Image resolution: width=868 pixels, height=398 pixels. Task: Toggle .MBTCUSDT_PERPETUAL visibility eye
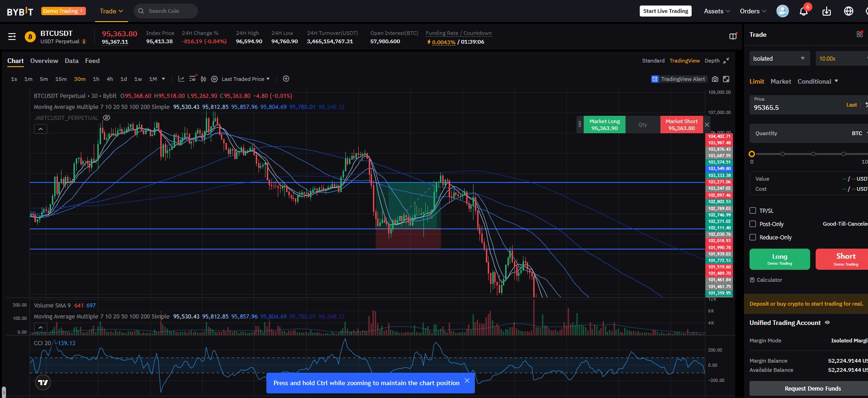point(107,118)
